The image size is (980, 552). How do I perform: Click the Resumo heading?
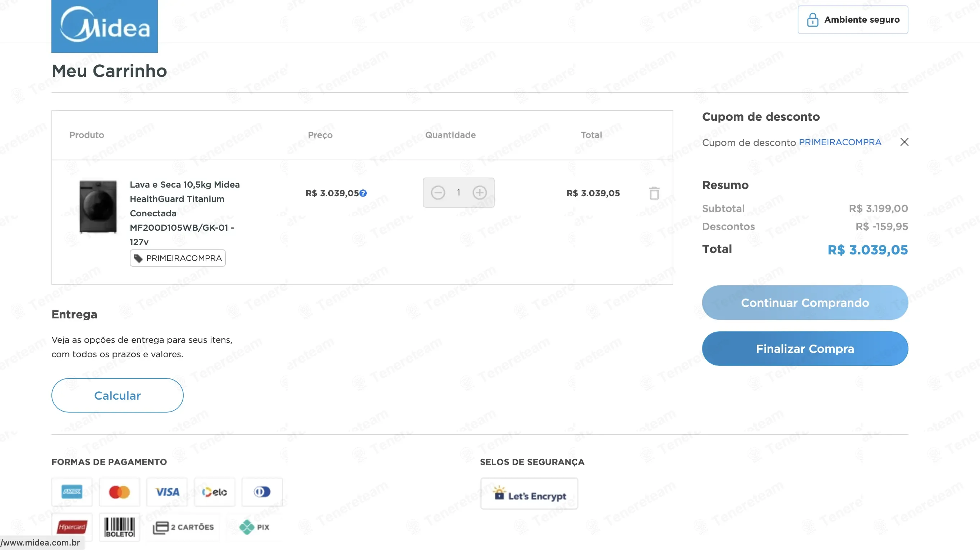click(x=725, y=185)
